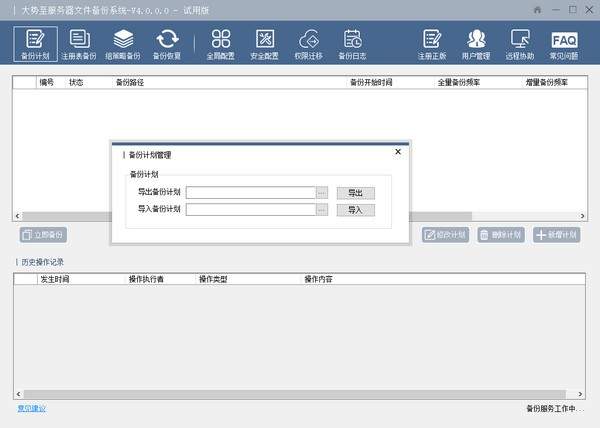
Task: Open 全局配置 global settings
Action: point(221,43)
